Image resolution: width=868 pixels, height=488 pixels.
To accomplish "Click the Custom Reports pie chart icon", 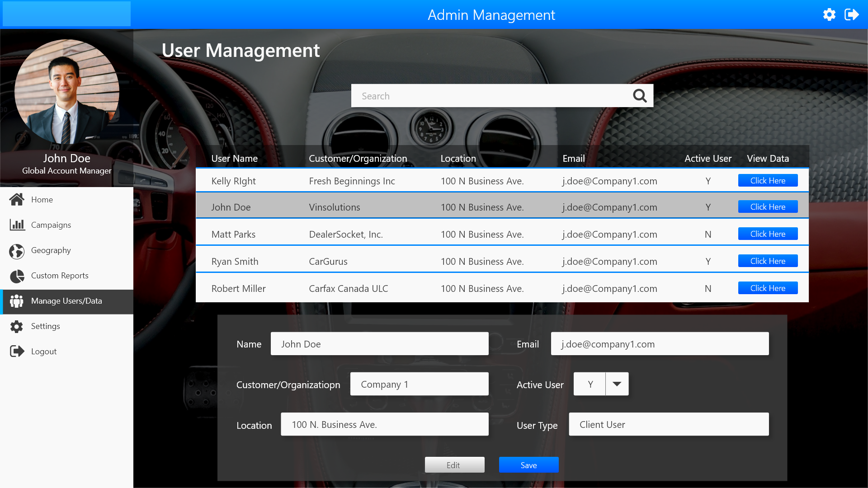I will 17,276.
